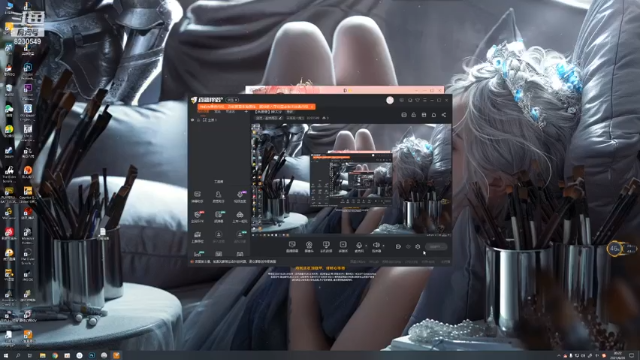
Task: Expand the arrow next to speaker icon
Action: (383, 246)
